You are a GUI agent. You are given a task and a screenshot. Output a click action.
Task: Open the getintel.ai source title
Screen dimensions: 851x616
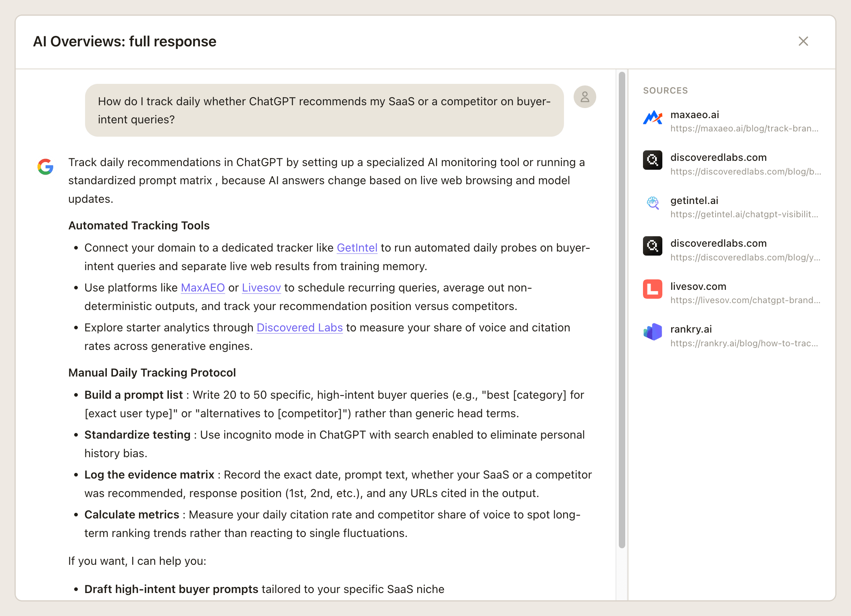tap(694, 200)
